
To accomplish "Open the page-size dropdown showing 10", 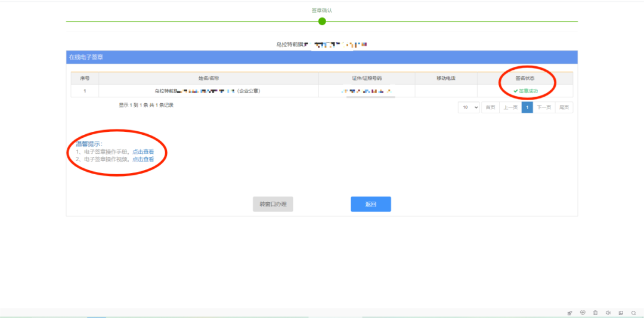I will tap(469, 107).
